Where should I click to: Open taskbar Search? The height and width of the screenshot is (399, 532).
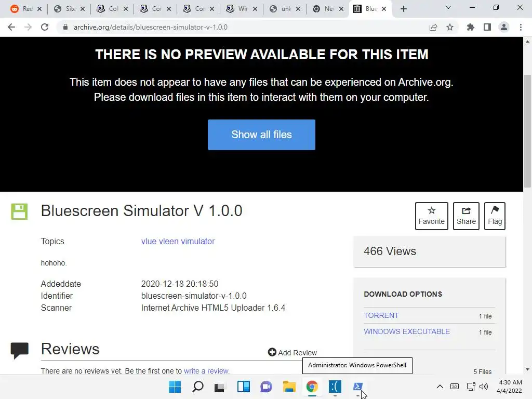197,387
